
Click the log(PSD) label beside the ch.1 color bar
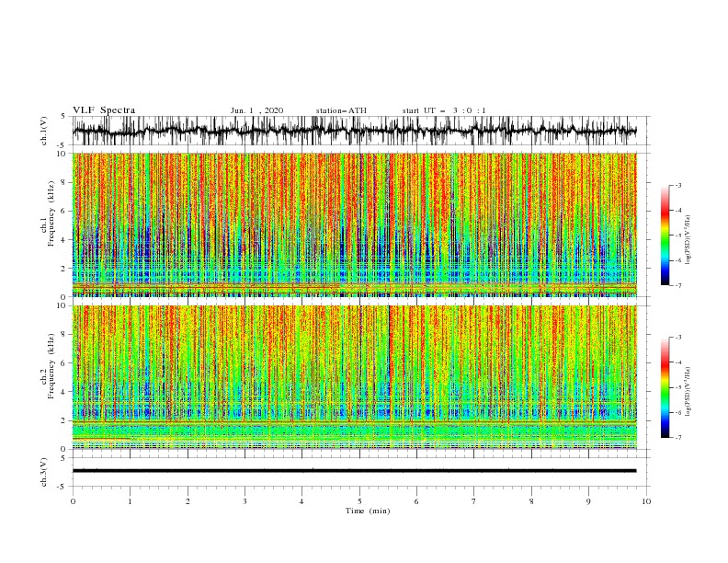[688, 240]
